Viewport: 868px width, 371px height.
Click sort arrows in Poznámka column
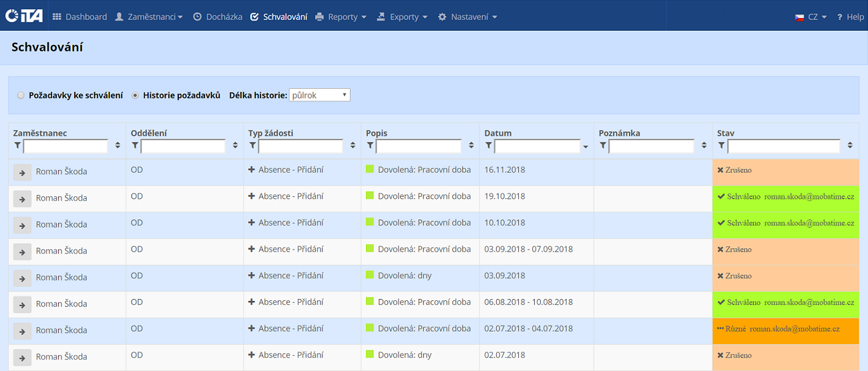tap(704, 145)
